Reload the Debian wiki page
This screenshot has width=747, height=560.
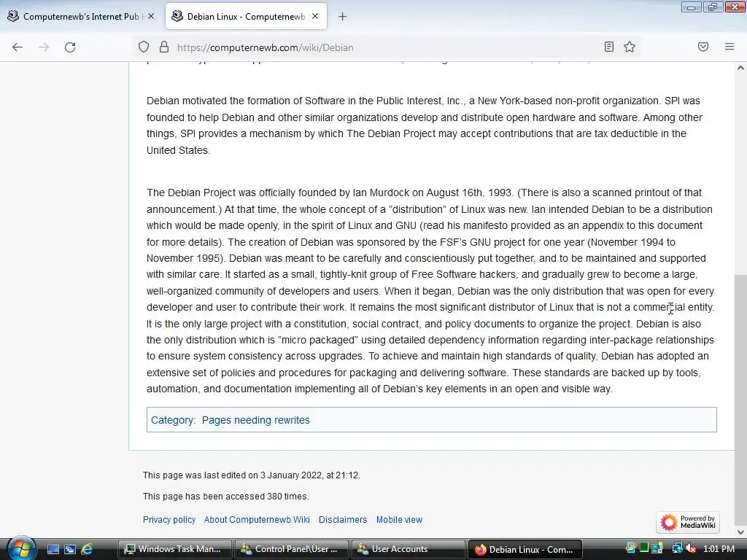point(70,47)
